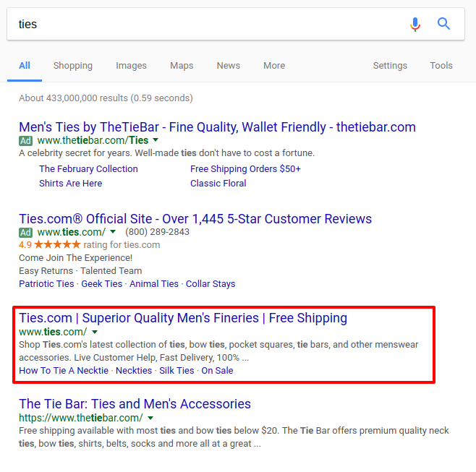Click the Easy Returns · Talented Team text
This screenshot has width=476, height=472.
[x=80, y=270]
